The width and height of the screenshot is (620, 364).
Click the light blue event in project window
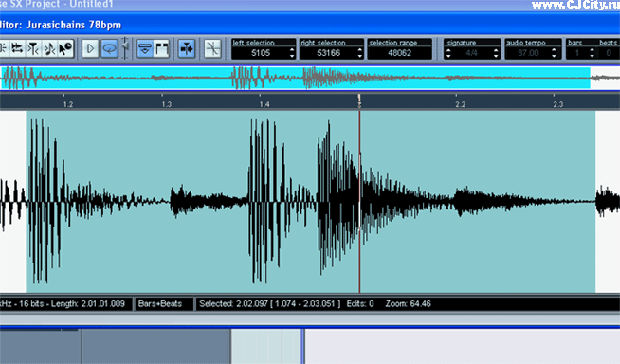pos(266,346)
